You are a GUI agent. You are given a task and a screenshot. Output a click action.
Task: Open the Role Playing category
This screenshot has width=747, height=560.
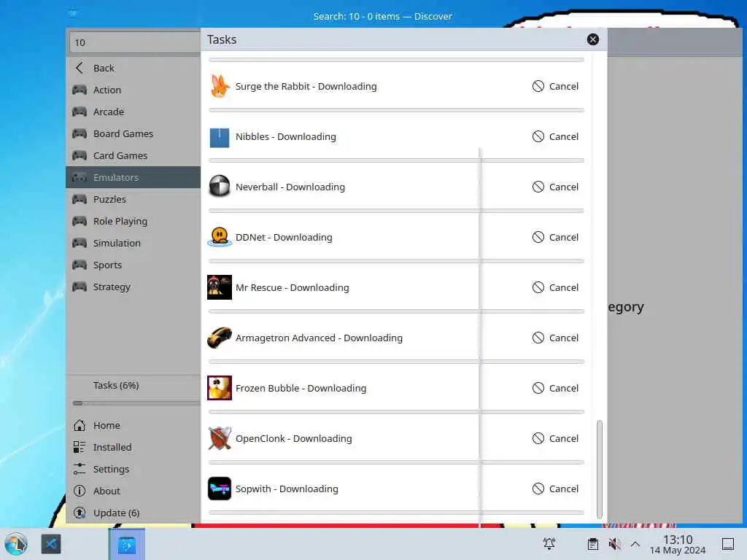point(133,221)
